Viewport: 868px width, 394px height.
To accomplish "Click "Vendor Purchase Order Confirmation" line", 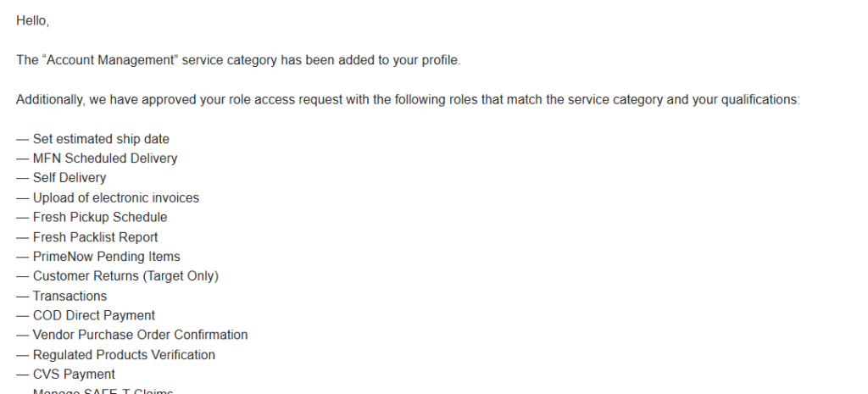I will [x=140, y=335].
